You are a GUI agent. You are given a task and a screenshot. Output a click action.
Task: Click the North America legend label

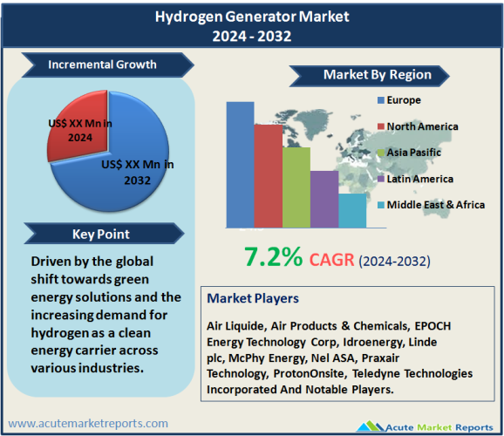coord(422,126)
